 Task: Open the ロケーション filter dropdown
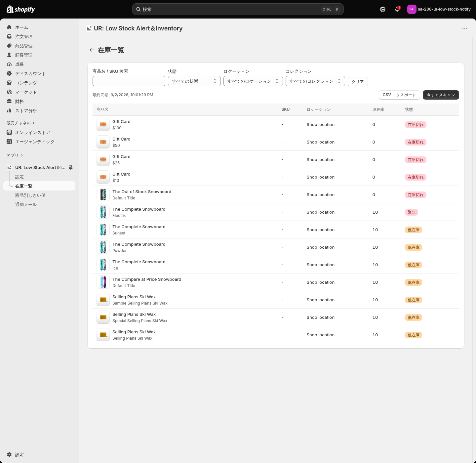253,81
